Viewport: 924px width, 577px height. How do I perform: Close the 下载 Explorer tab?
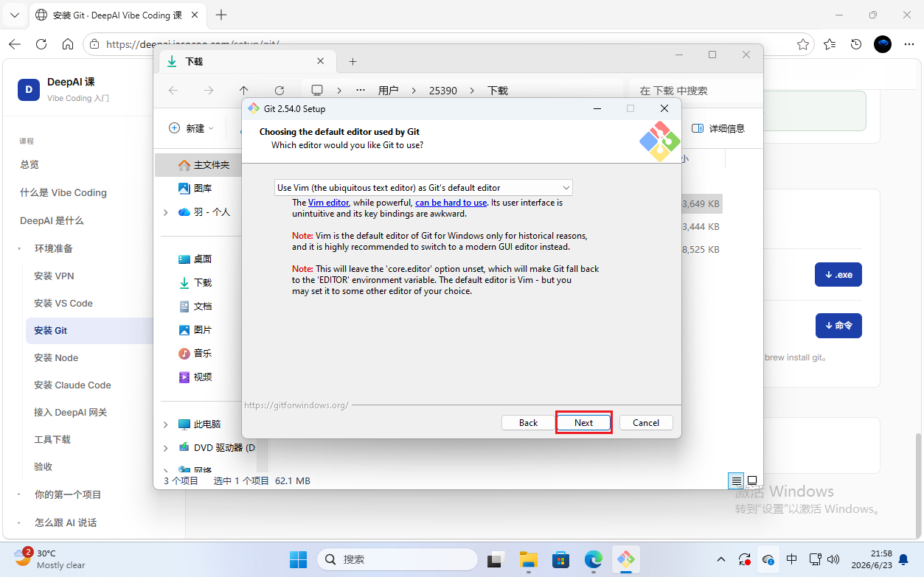320,62
